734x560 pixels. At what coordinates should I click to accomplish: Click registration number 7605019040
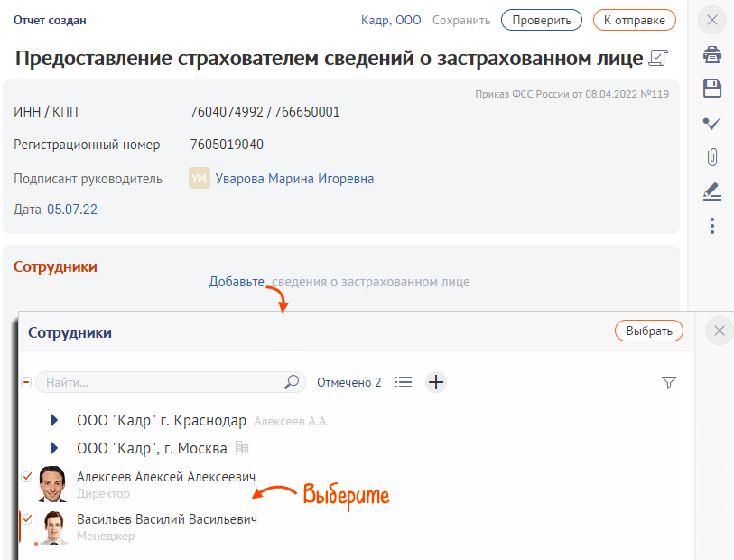pyautogui.click(x=227, y=145)
